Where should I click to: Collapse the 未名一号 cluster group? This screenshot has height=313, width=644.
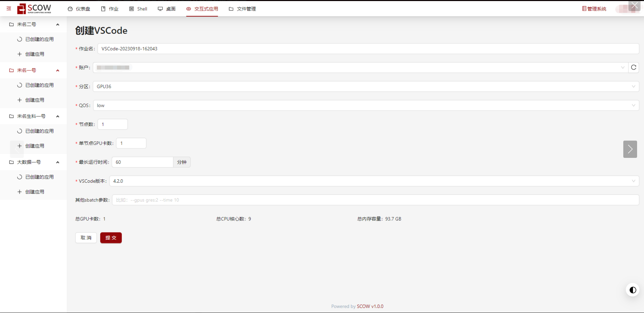click(33, 70)
